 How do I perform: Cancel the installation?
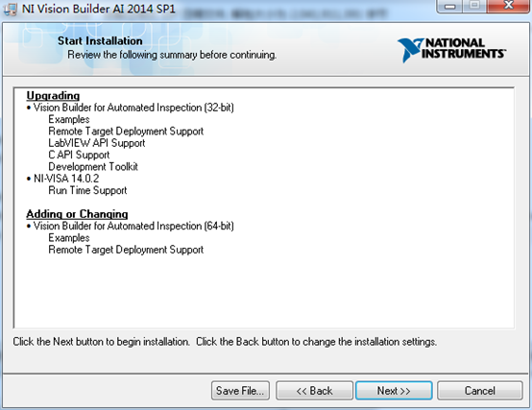click(480, 391)
